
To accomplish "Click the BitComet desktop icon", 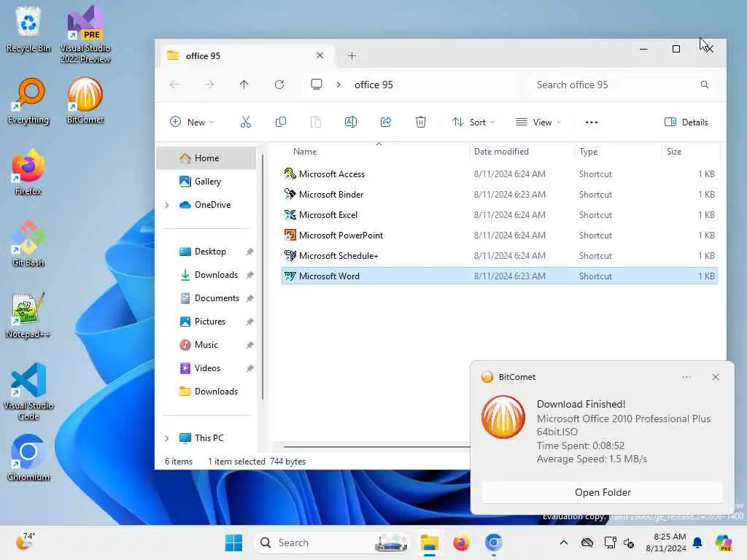I will pyautogui.click(x=85, y=101).
